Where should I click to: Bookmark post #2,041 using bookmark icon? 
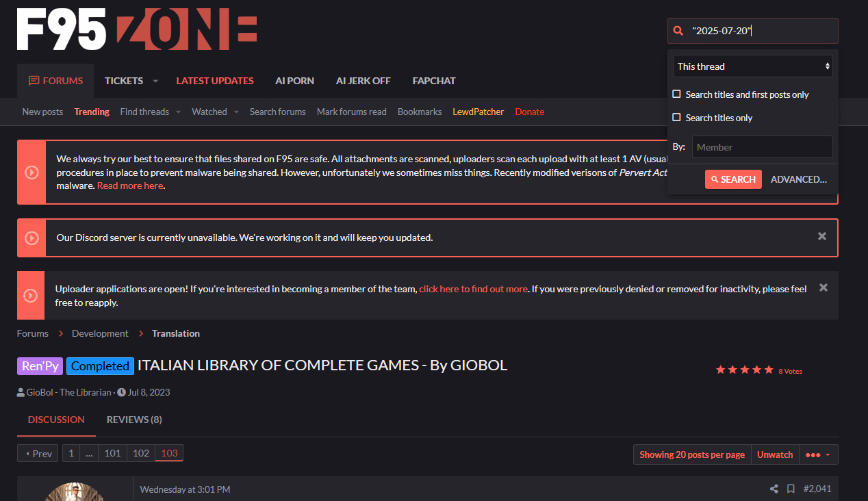coord(791,489)
